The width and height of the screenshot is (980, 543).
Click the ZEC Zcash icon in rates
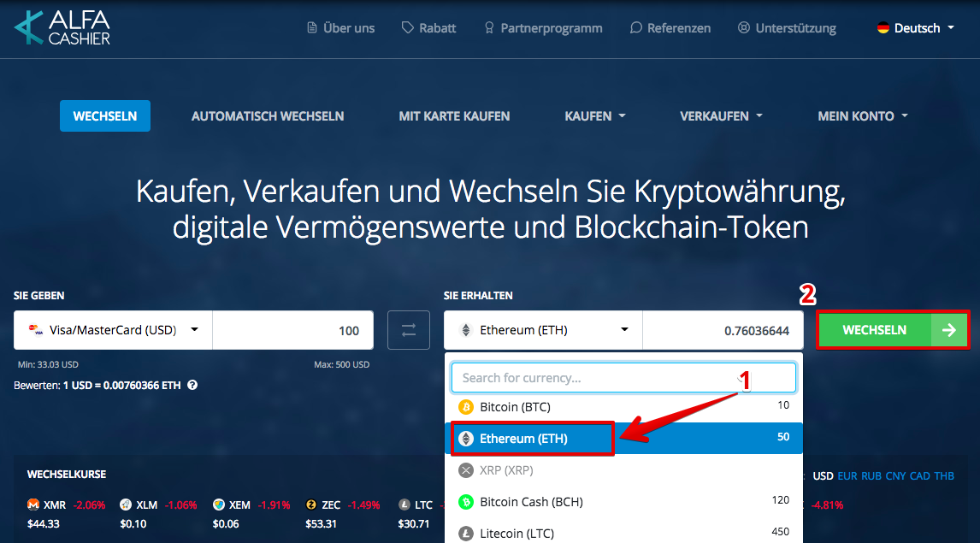click(311, 505)
